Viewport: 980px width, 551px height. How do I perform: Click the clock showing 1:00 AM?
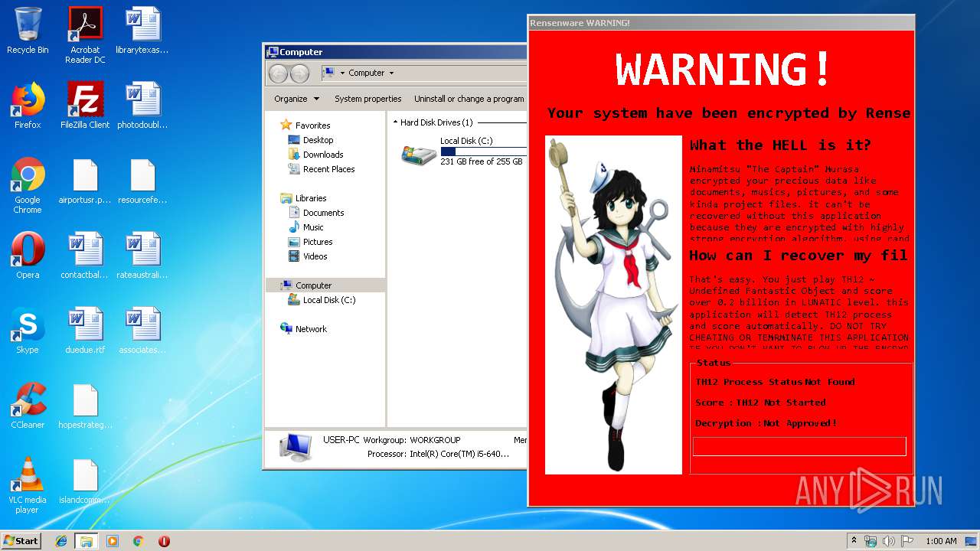tap(941, 541)
